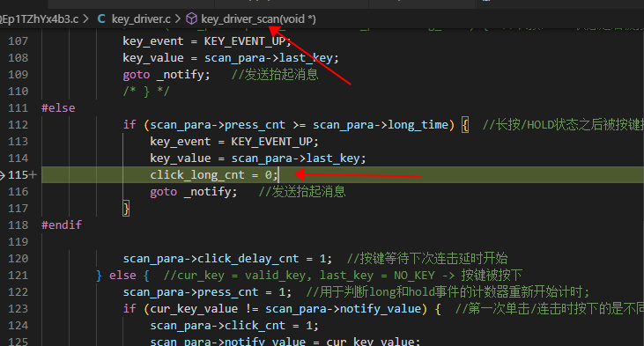Viewport: 644px width, 346px height.
Task: Click the 发送抬起消息 comment on line 109
Action: pyautogui.click(x=275, y=74)
